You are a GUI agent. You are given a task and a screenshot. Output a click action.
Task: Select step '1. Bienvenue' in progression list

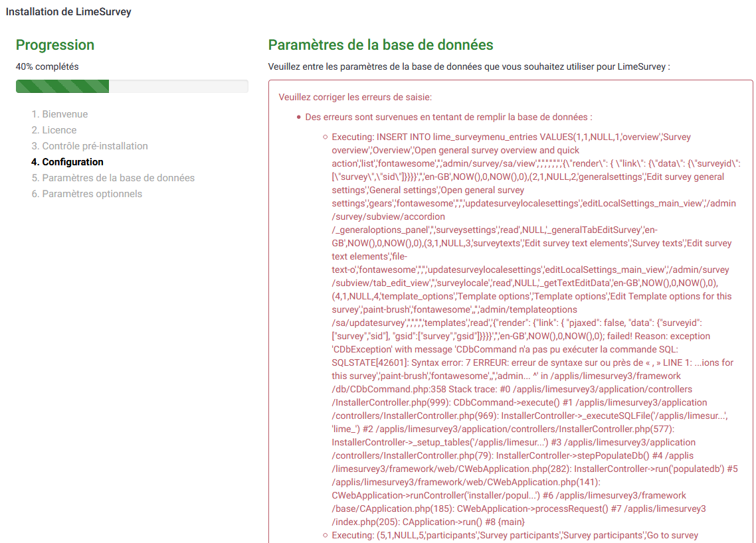[x=60, y=114]
